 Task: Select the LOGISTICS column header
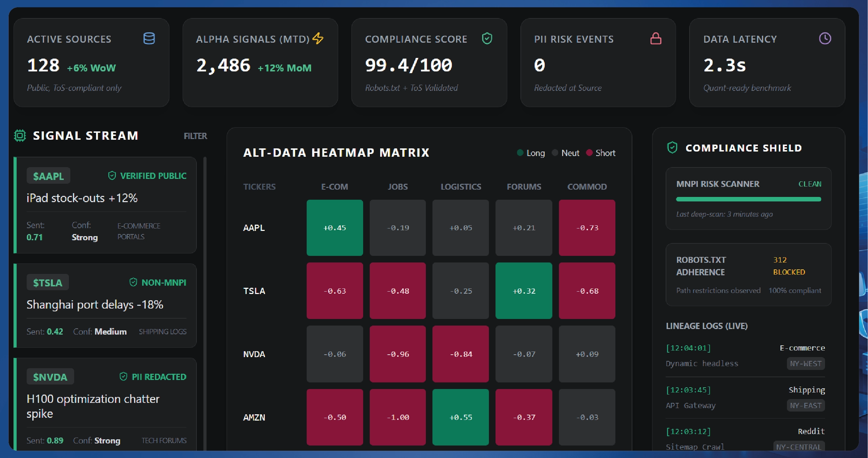tap(461, 187)
